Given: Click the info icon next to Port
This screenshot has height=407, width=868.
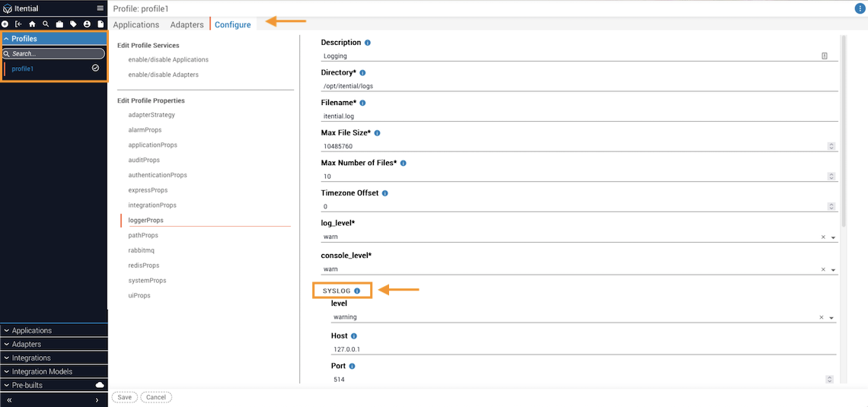Looking at the screenshot, I should (352, 366).
